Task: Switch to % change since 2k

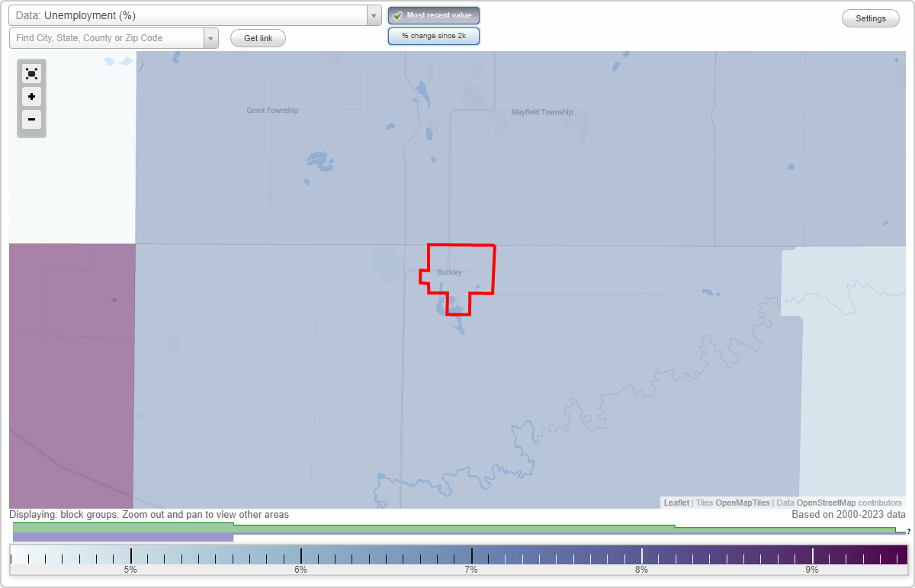Action: point(434,36)
